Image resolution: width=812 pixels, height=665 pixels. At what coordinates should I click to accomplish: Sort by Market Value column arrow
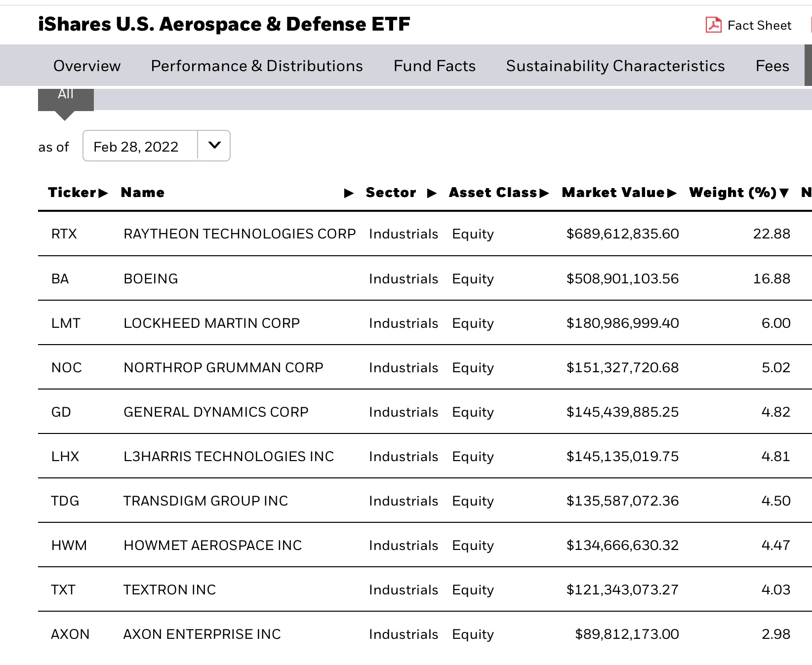click(x=672, y=193)
